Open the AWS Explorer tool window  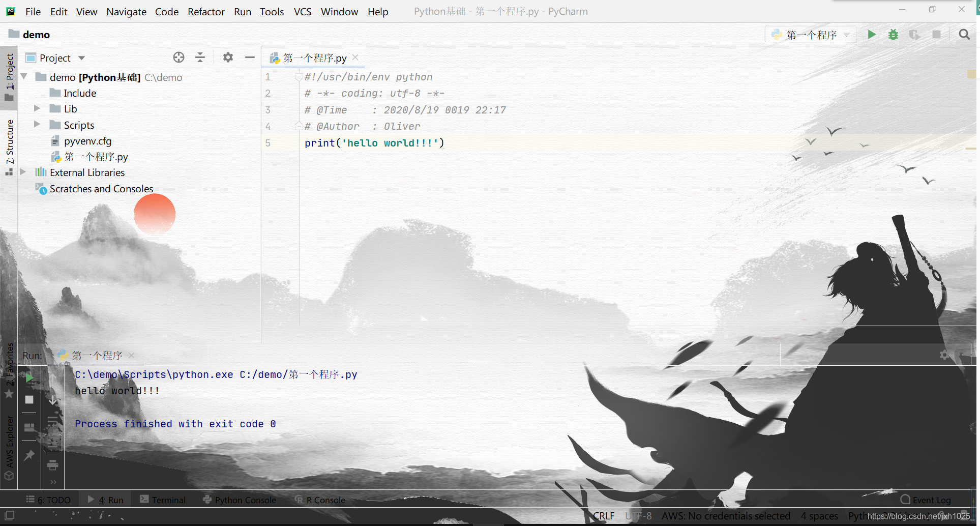tap(9, 448)
